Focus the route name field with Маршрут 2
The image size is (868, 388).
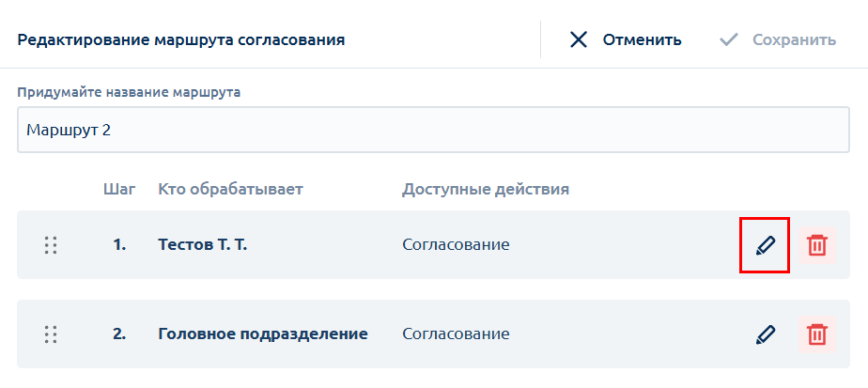(x=433, y=130)
